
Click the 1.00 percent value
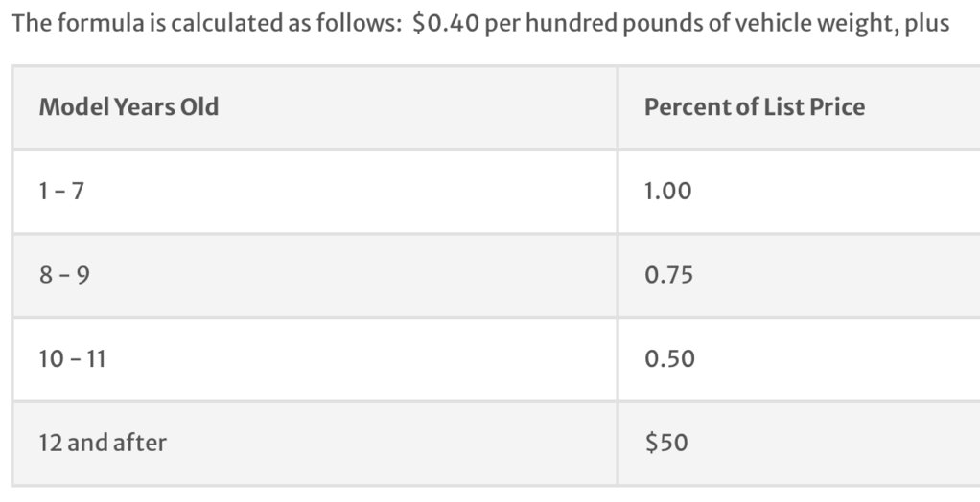pos(668,191)
